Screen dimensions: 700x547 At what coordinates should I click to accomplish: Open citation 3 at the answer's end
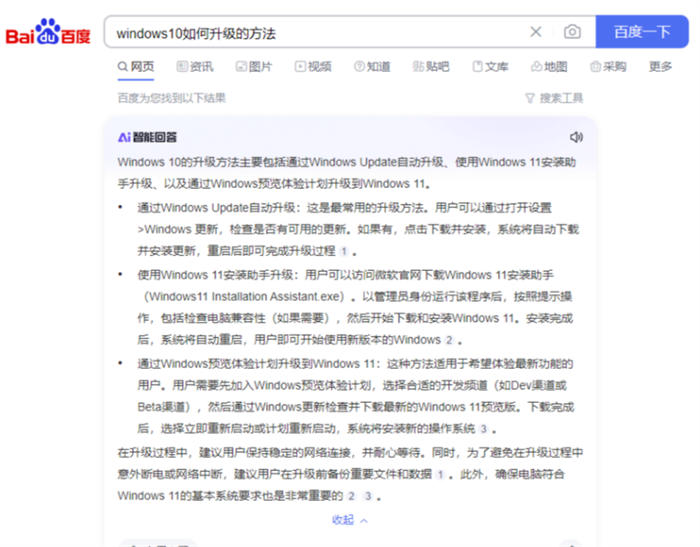tap(368, 496)
